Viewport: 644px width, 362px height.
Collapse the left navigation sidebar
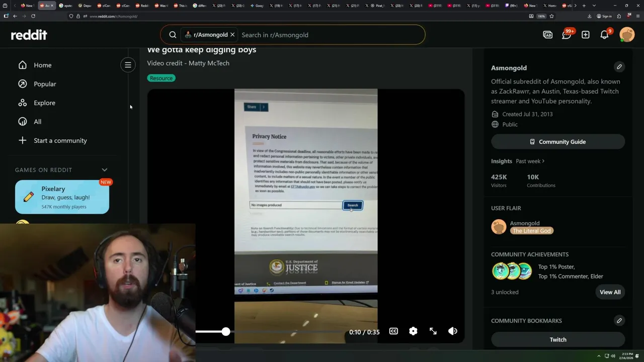tap(128, 65)
